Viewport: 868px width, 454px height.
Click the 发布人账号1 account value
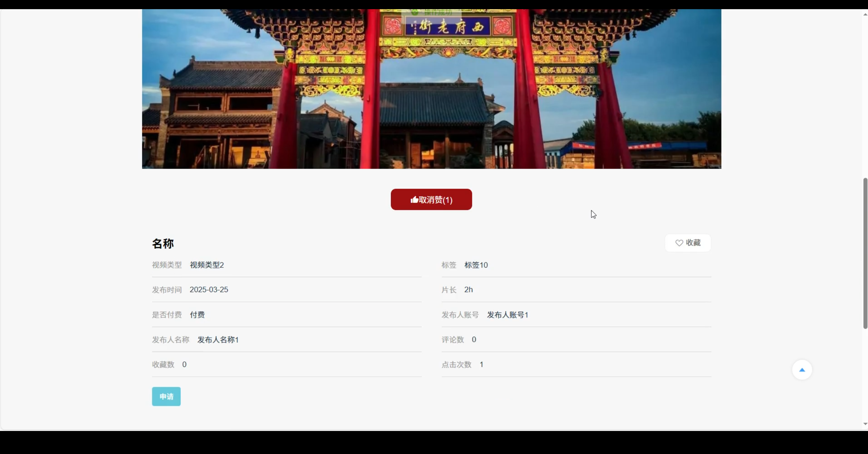508,315
